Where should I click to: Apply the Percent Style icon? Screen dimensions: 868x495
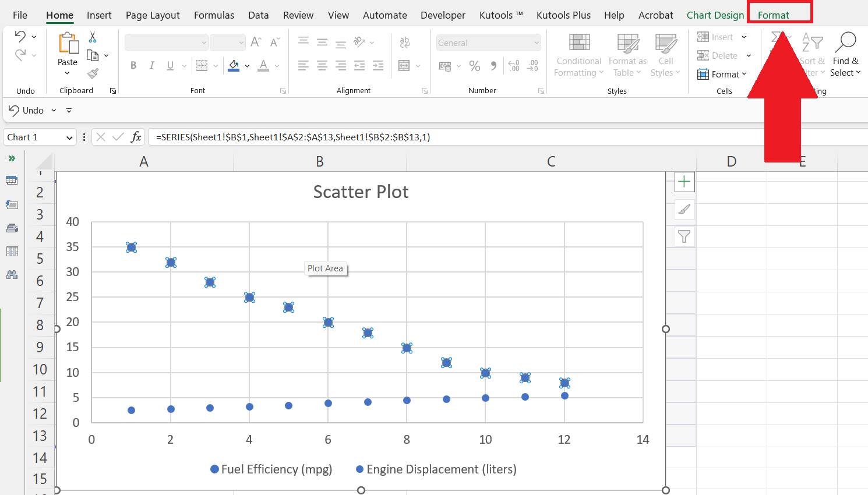(474, 66)
